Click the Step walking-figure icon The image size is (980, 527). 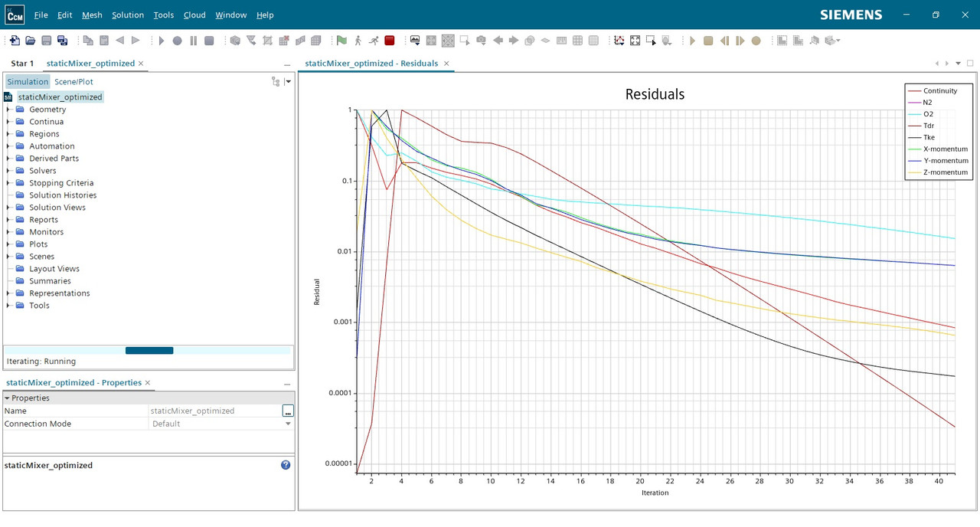pyautogui.click(x=358, y=41)
